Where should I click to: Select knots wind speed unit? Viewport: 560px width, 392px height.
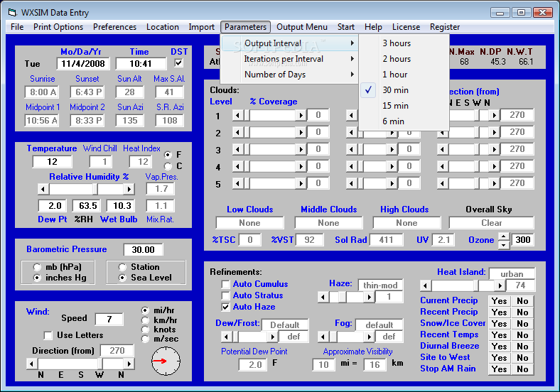pos(145,330)
